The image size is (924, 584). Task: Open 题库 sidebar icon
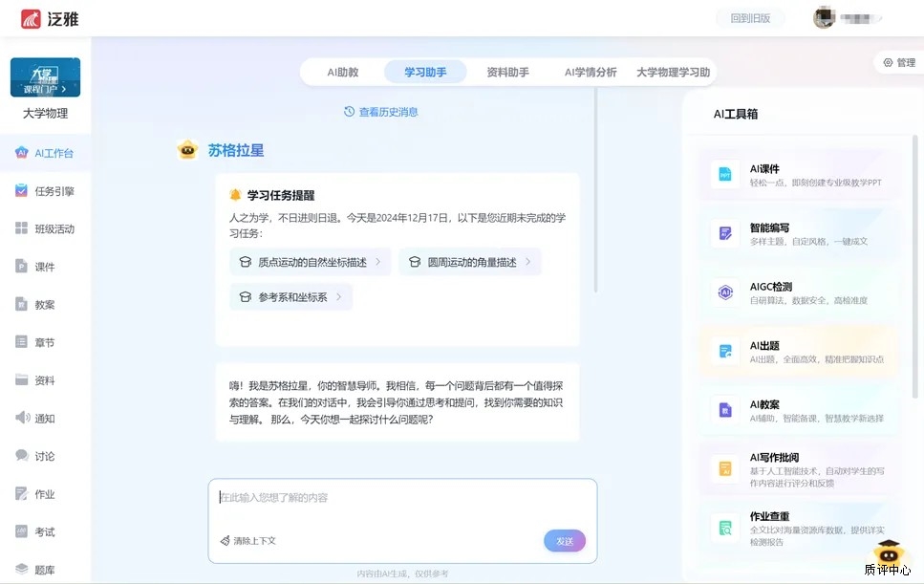point(22,570)
